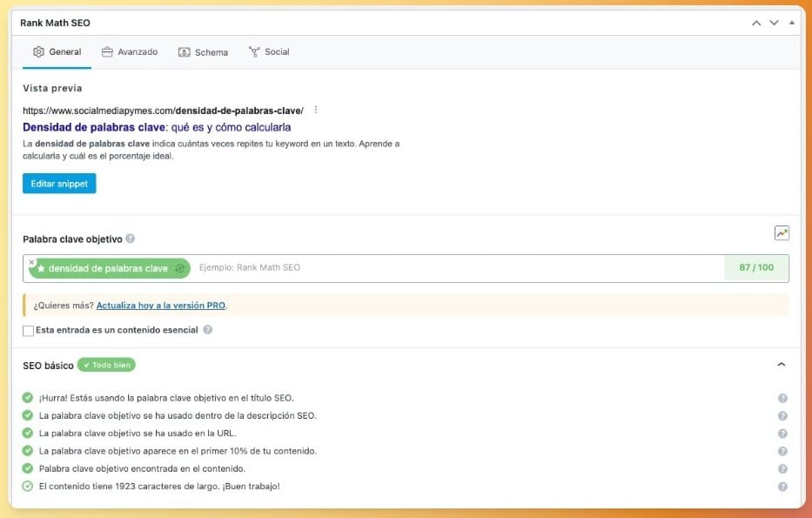Click the keyword input field with Ejemplo placeholder
Screen dimensions: 812x518
(459, 268)
